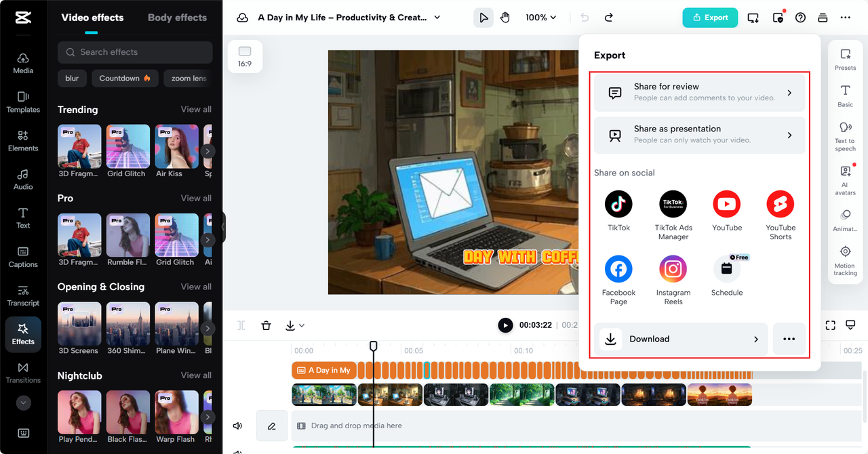Click the cloud save status icon
Screen dimensions: 868x454
[242, 18]
